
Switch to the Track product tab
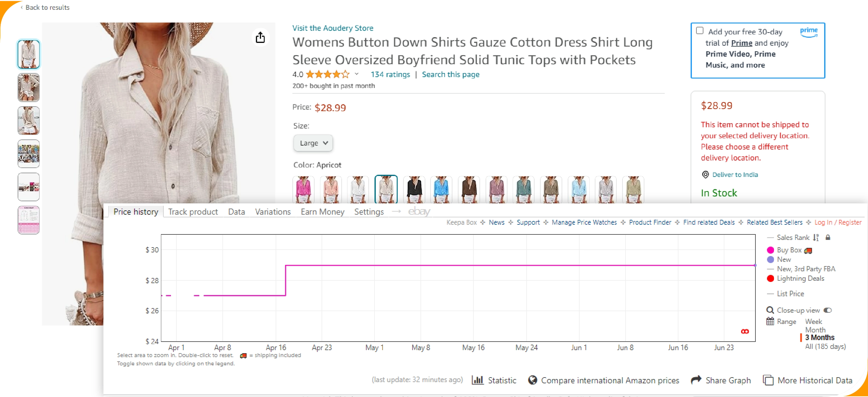(193, 212)
